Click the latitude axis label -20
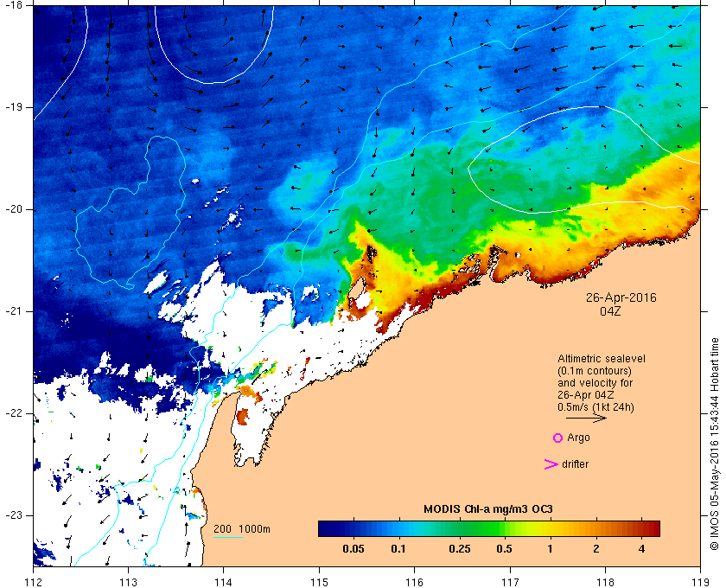This screenshot has width=726, height=588. pos(13,209)
